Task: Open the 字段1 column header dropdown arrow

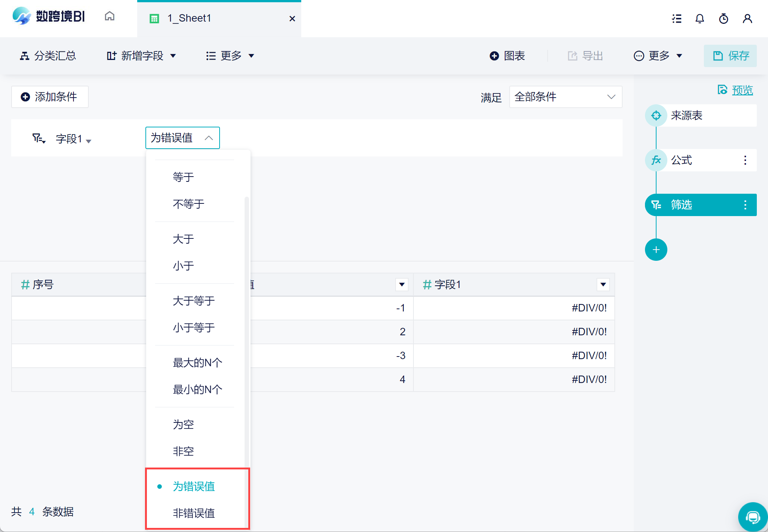Action: click(603, 285)
